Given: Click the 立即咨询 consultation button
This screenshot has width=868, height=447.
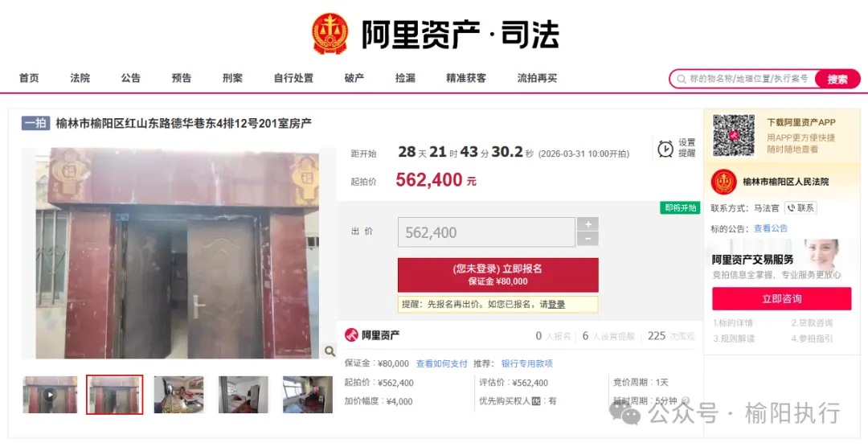Looking at the screenshot, I should coord(782,298).
